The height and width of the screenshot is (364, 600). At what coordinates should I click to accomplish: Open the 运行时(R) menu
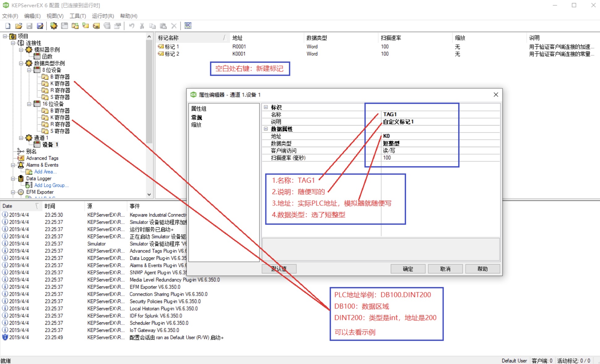click(x=103, y=16)
